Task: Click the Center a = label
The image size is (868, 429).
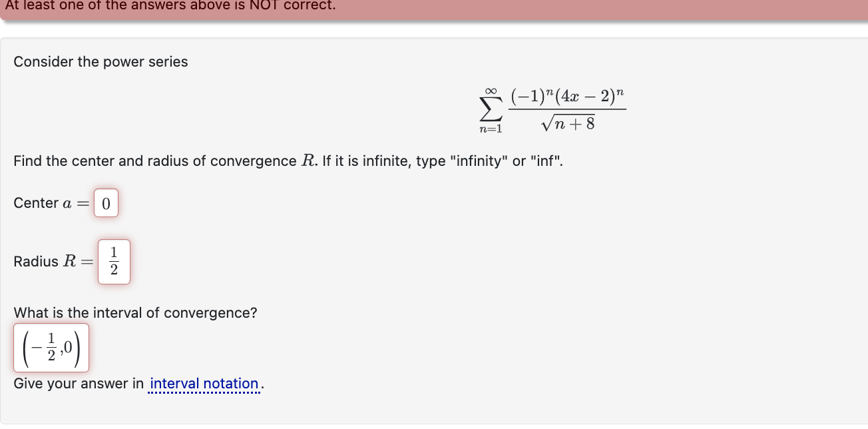Action: (50, 203)
